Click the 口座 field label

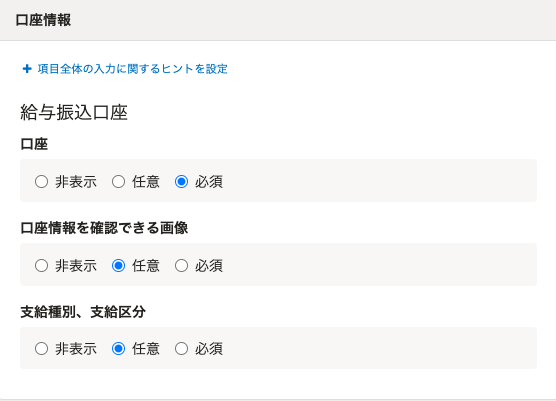[x=34, y=144]
